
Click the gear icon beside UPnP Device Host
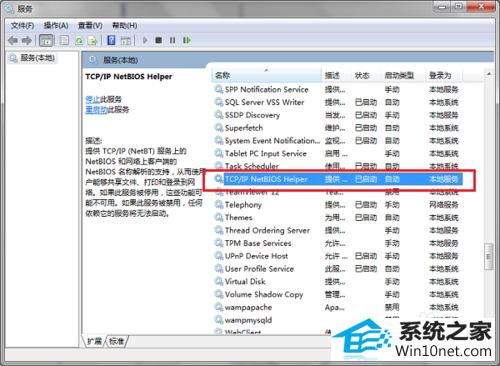tap(219, 256)
